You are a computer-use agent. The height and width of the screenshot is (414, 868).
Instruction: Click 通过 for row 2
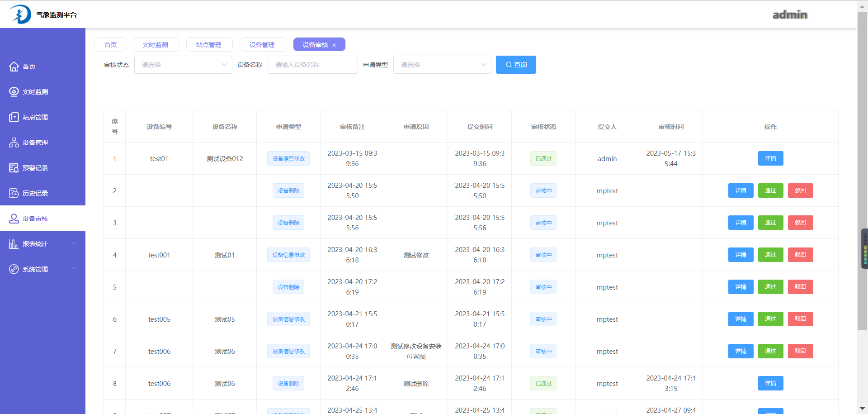(x=770, y=190)
